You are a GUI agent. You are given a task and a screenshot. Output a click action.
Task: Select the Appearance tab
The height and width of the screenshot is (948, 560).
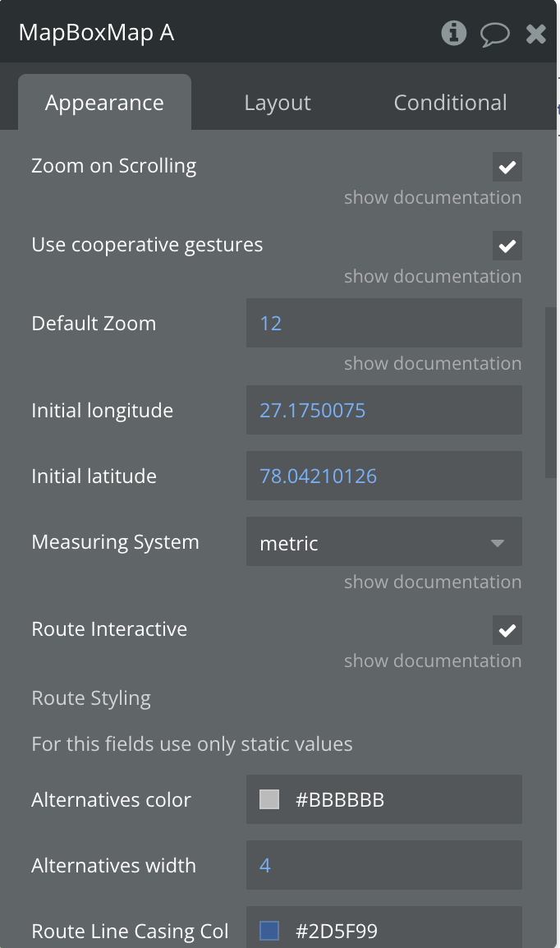coord(104,103)
